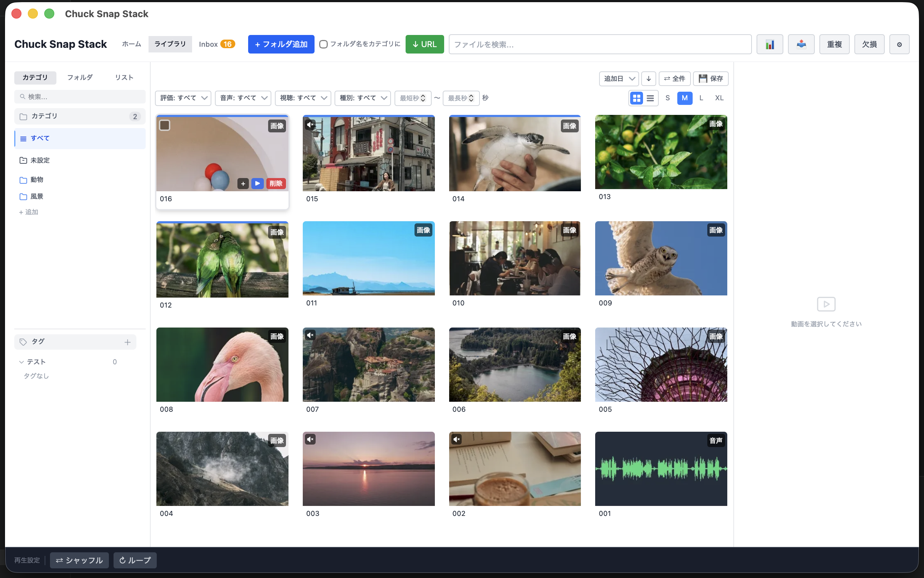Enable folder name as category checkbox
This screenshot has width=924, height=578.
(323, 44)
